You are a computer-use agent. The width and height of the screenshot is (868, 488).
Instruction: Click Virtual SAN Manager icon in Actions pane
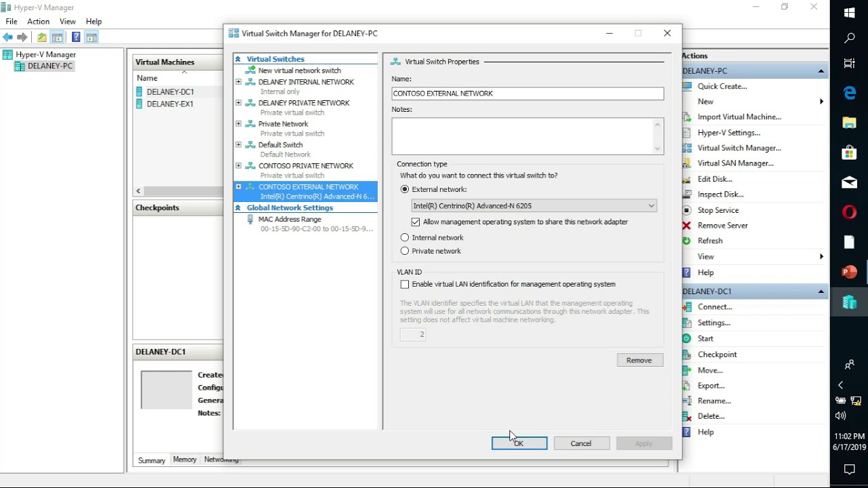[x=687, y=163]
